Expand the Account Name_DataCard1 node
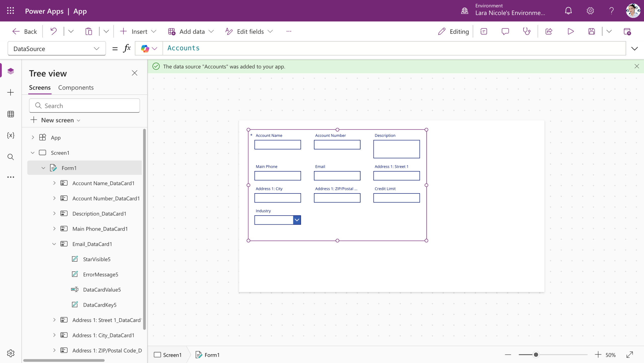 point(54,183)
